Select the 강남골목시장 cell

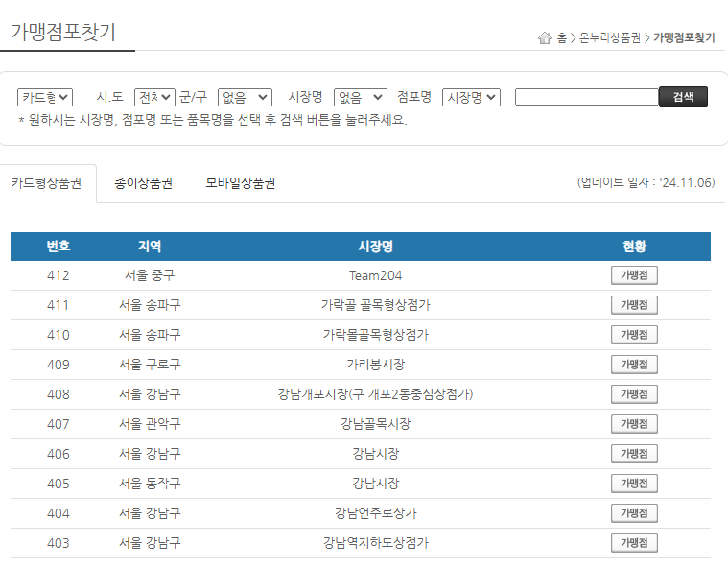coord(376,424)
